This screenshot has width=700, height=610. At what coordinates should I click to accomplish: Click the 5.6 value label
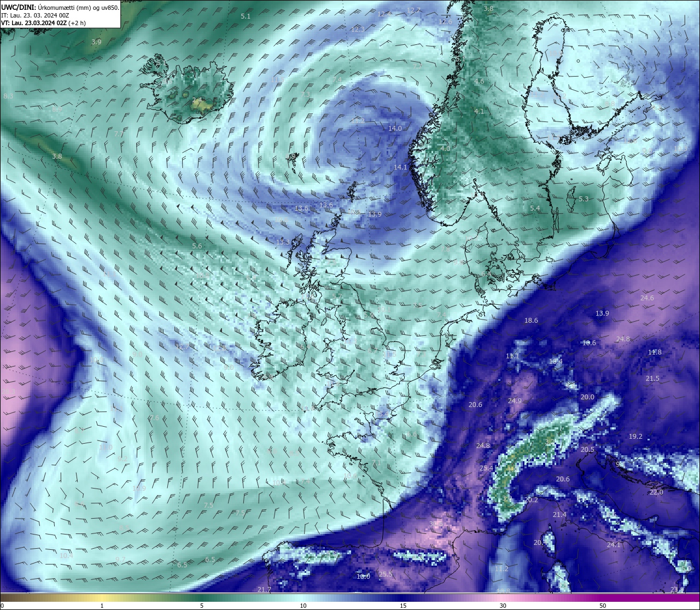click(197, 246)
